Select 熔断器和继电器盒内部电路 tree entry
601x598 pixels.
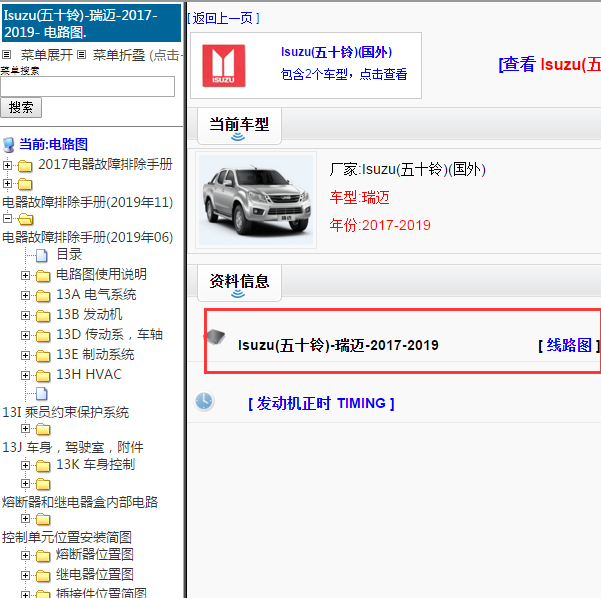(80, 502)
